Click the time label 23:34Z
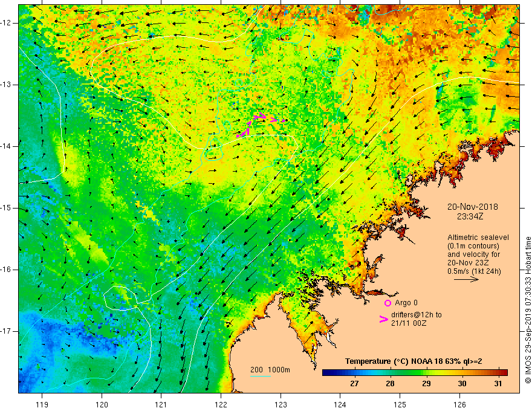The height and width of the screenshot is (411, 532). pos(470,216)
